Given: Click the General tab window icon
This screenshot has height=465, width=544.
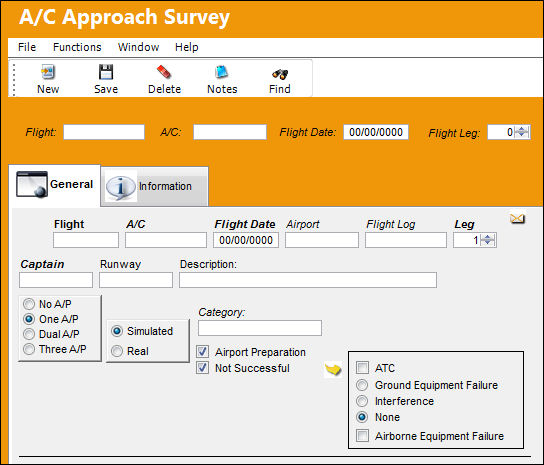Looking at the screenshot, I should 32,184.
